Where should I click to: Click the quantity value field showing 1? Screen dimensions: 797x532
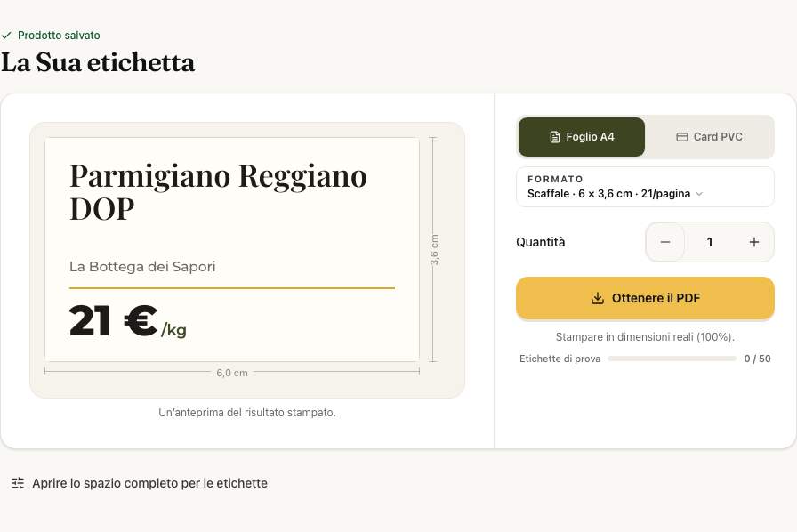point(710,242)
